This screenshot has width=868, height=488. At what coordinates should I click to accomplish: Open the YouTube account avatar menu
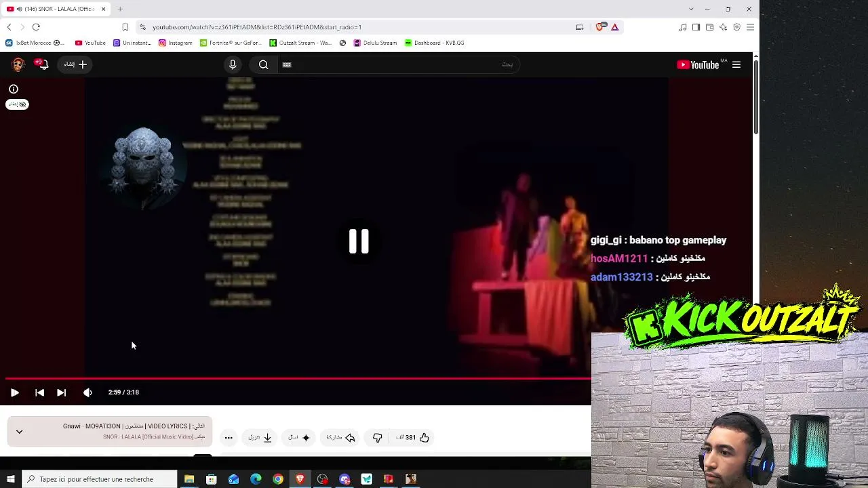coord(18,64)
